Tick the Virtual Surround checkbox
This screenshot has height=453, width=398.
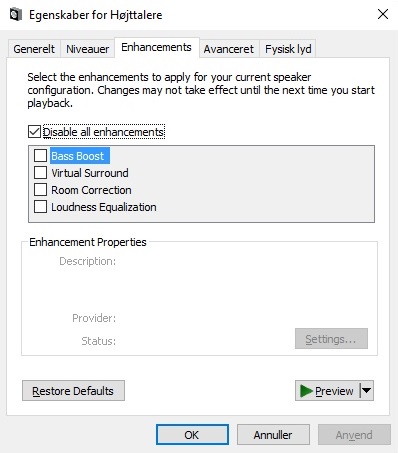tap(40, 173)
